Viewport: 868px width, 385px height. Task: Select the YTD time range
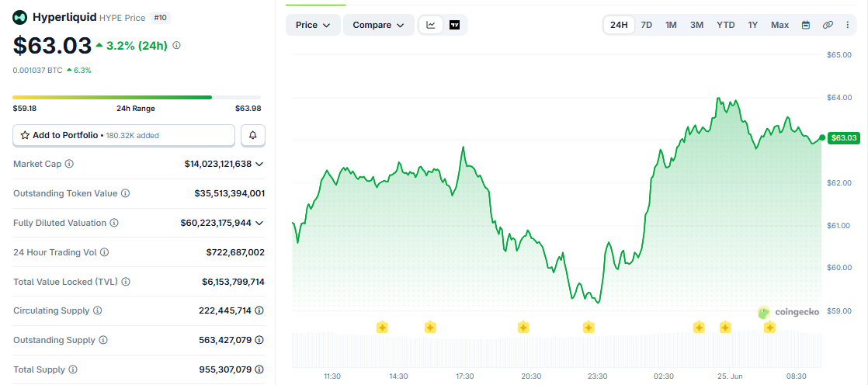pos(726,25)
